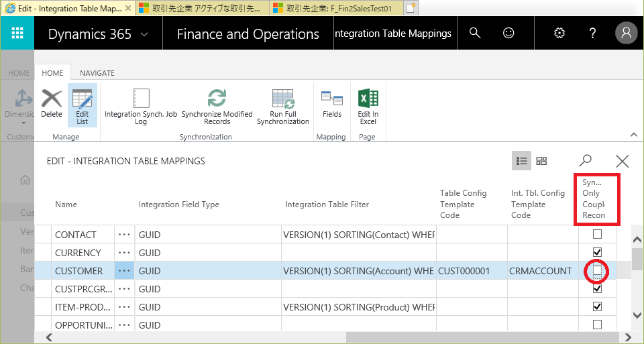The width and height of the screenshot is (644, 344).
Task: Select the CURRENCY name cell
Action: [83, 252]
